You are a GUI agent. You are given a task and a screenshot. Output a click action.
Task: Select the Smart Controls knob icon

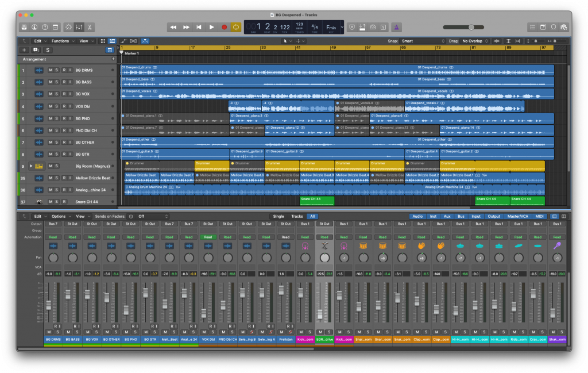coord(69,27)
